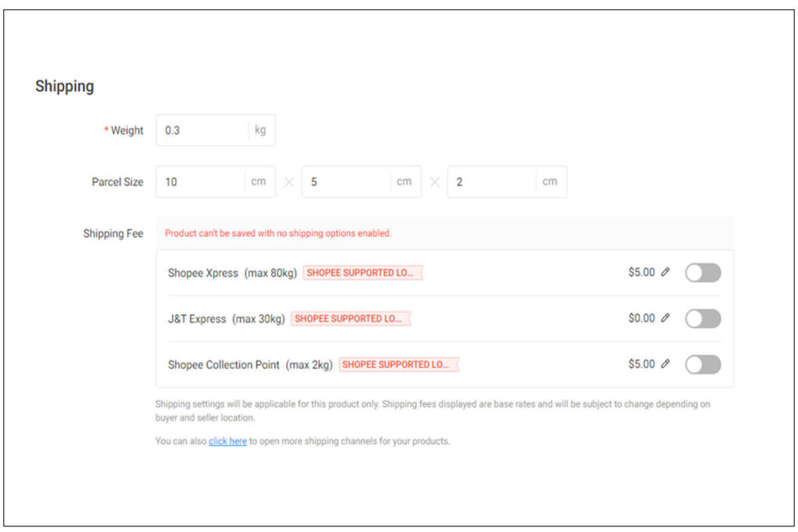The image size is (798, 532).
Task: Enable the Shopee Xpress shipping toggle
Action: coord(702,273)
